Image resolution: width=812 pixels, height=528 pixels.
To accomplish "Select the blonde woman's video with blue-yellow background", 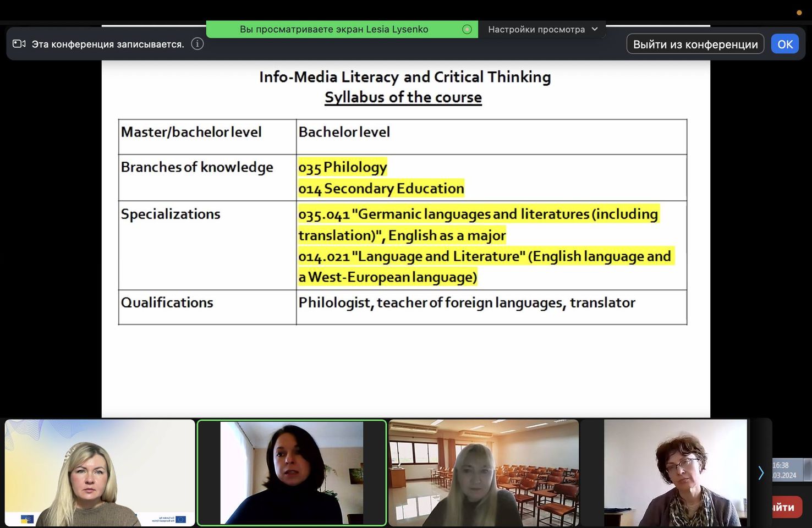I will point(100,473).
